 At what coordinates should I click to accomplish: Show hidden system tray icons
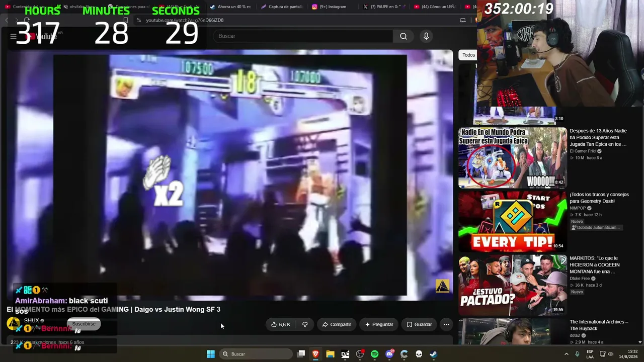coord(567,354)
